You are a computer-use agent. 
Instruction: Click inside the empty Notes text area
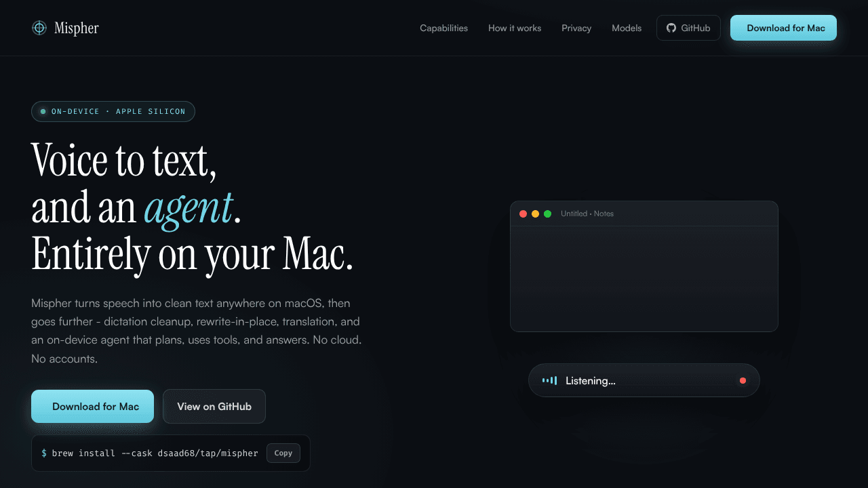[x=644, y=279]
